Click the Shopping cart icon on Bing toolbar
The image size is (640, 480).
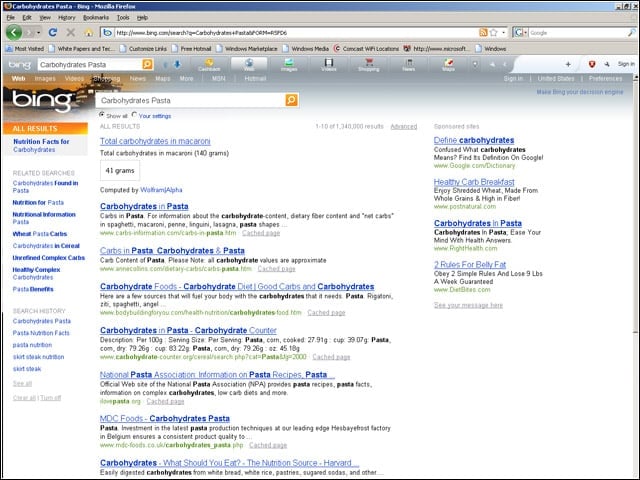pyautogui.click(x=369, y=64)
